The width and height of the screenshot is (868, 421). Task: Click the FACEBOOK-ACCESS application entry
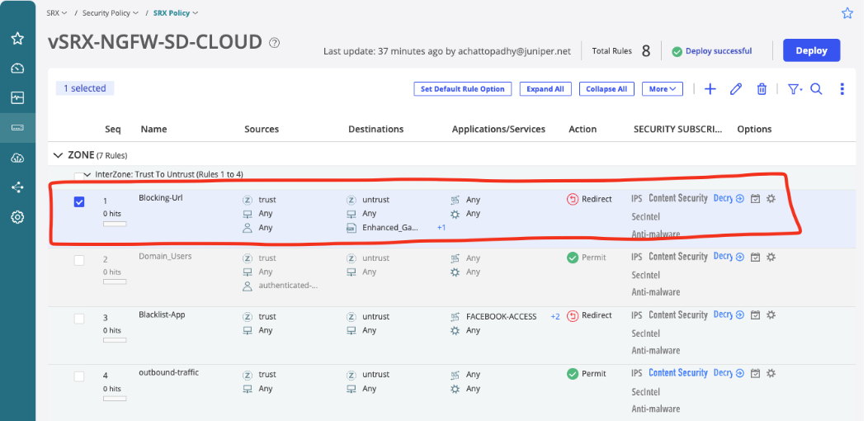click(x=502, y=317)
